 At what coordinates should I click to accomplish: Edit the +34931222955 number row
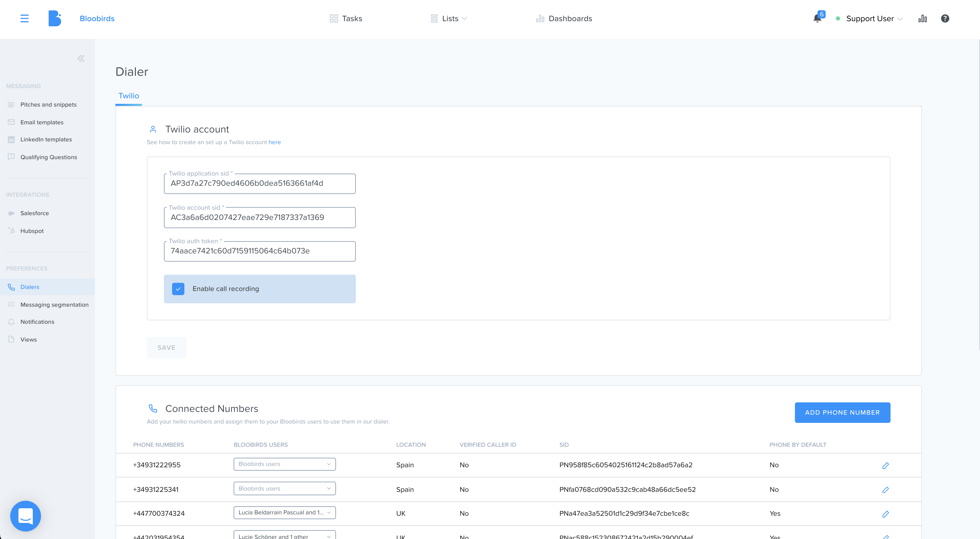tap(886, 465)
